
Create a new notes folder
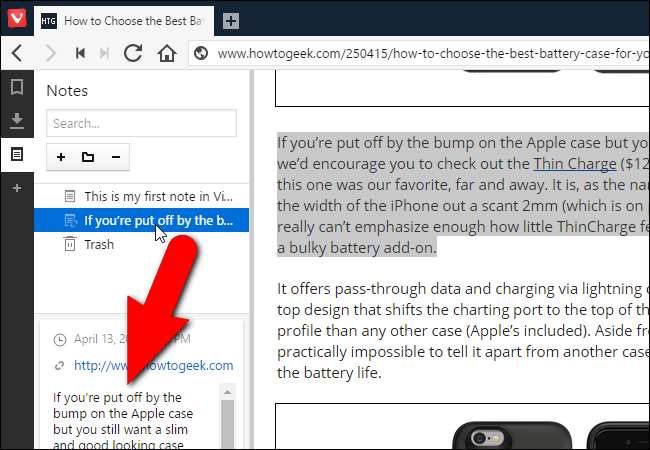(88, 157)
